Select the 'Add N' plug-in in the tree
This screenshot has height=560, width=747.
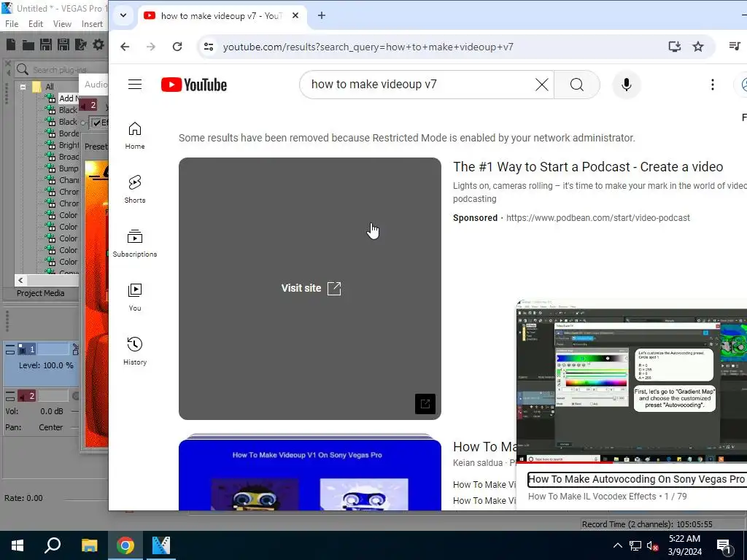pyautogui.click(x=68, y=98)
